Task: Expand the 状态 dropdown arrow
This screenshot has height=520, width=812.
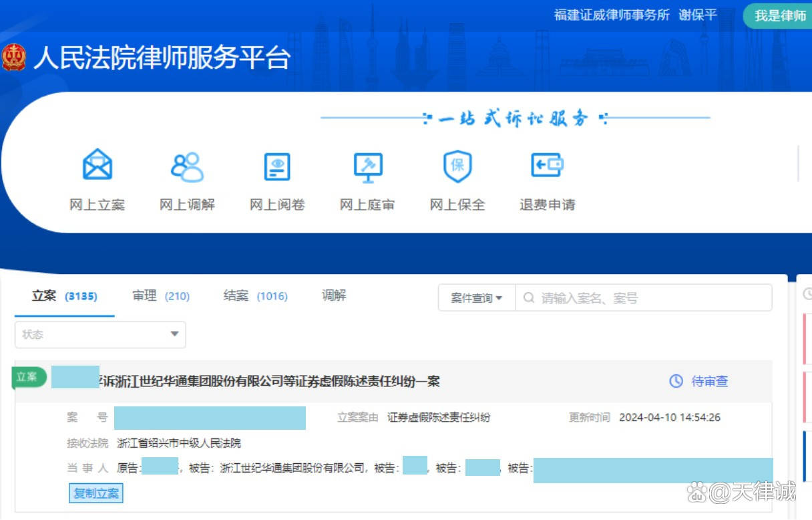Action: pyautogui.click(x=174, y=334)
